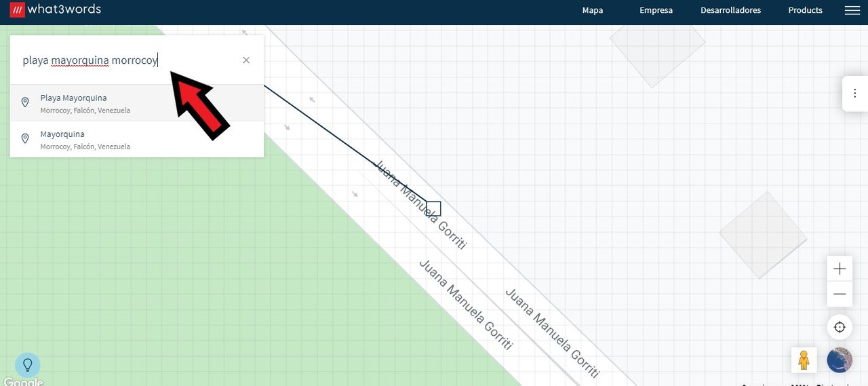This screenshot has height=386, width=868.
Task: Switch to satellite view globe thumbnail
Action: (x=840, y=360)
